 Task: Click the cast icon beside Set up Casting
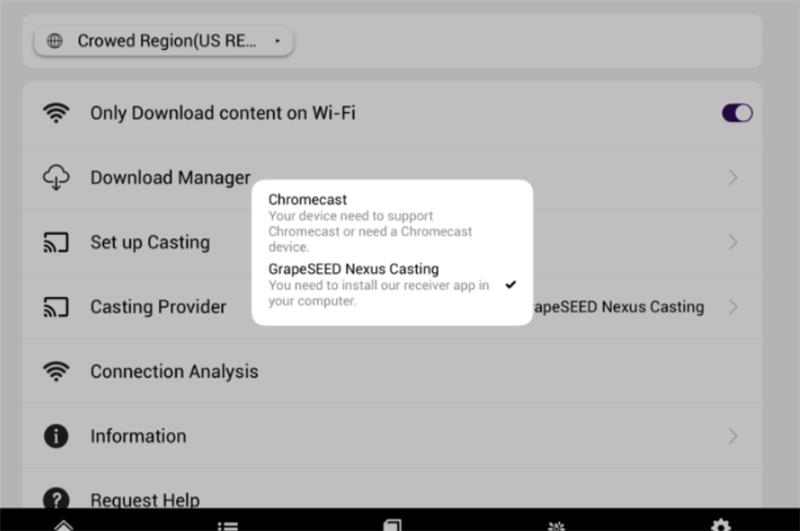[x=56, y=242]
